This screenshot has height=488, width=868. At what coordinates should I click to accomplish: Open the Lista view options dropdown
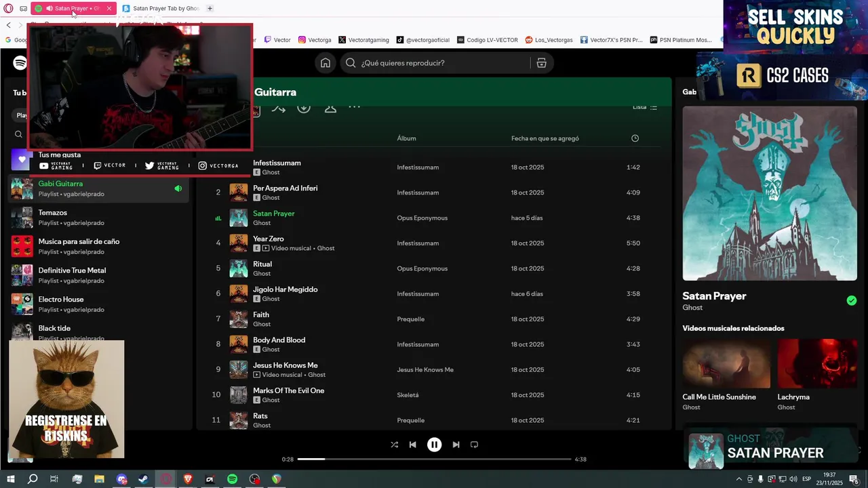pyautogui.click(x=645, y=107)
